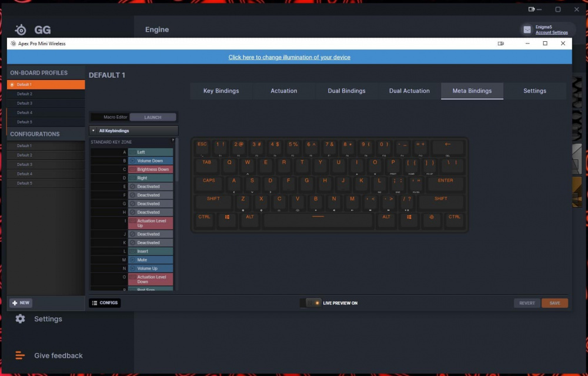Open the Brightness Down binding for key C

tap(151, 169)
